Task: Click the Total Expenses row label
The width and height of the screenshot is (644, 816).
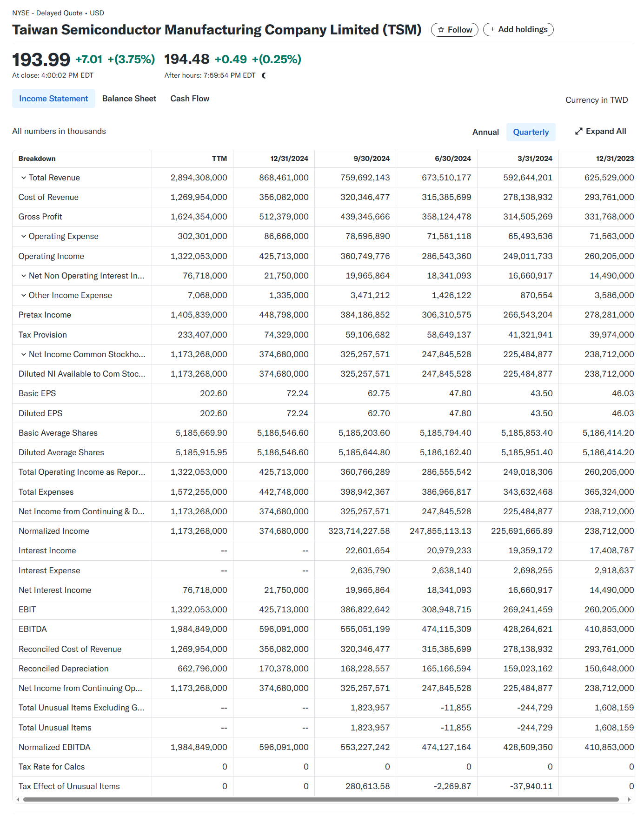Action: point(46,492)
